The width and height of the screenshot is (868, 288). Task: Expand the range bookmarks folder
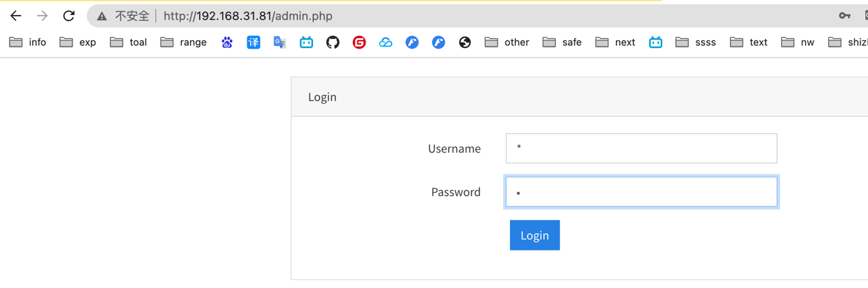pyautogui.click(x=184, y=42)
